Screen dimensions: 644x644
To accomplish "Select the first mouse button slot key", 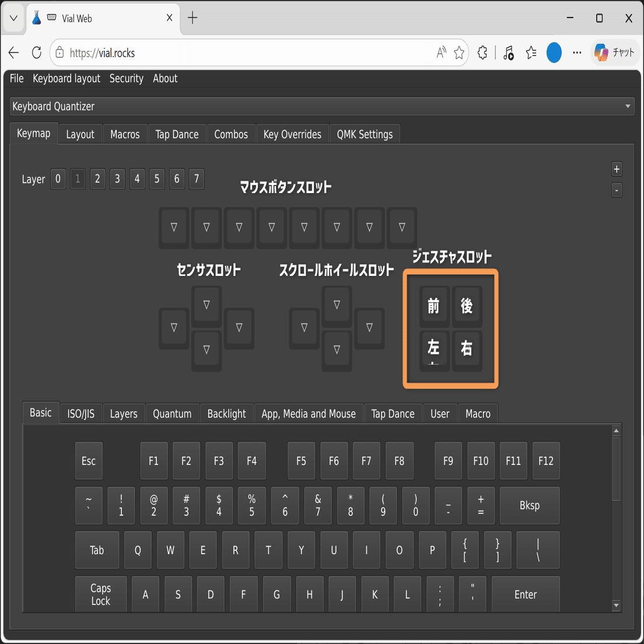I will tap(174, 227).
